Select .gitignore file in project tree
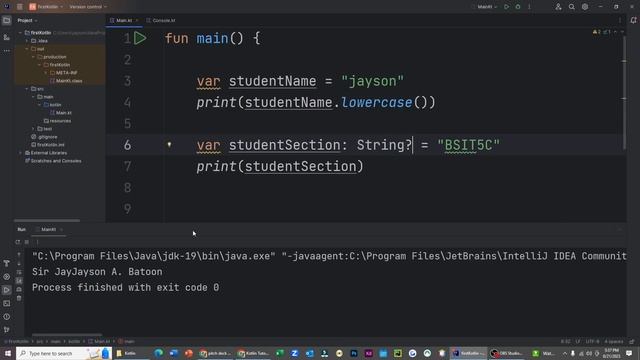The image size is (640, 360). (x=44, y=137)
